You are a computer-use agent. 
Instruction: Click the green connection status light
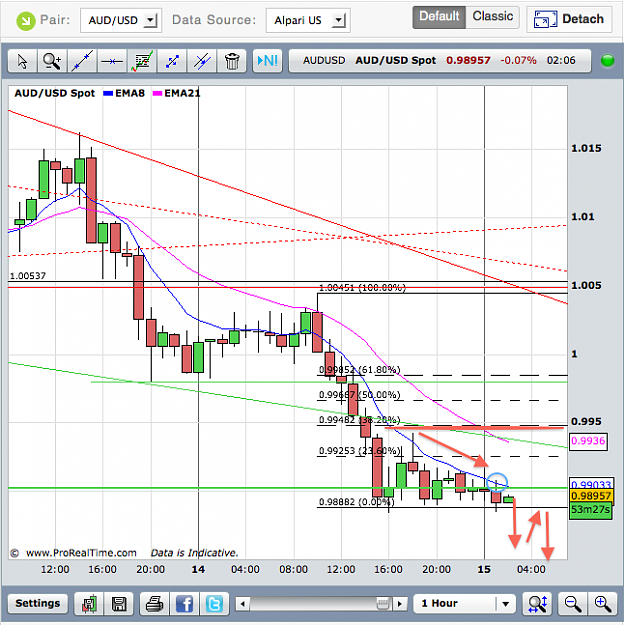click(607, 61)
